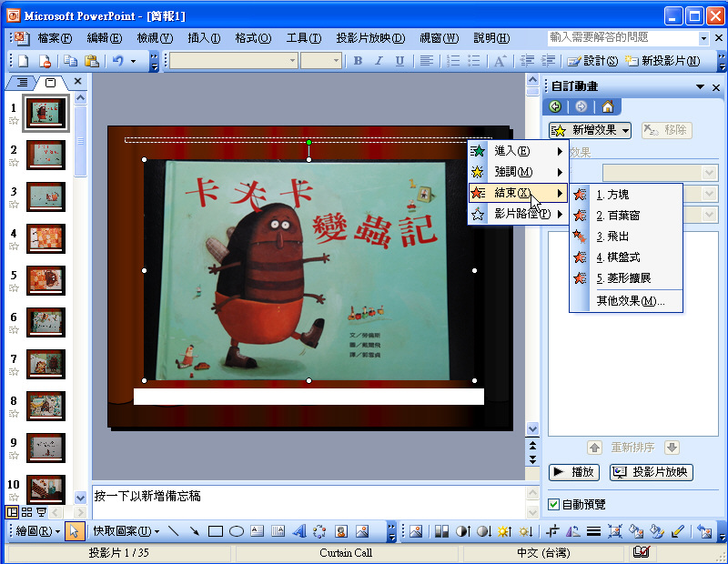Viewport: 728px width, 564px height.
Task: Open the Undo history dropdown arrow
Action: 133,61
